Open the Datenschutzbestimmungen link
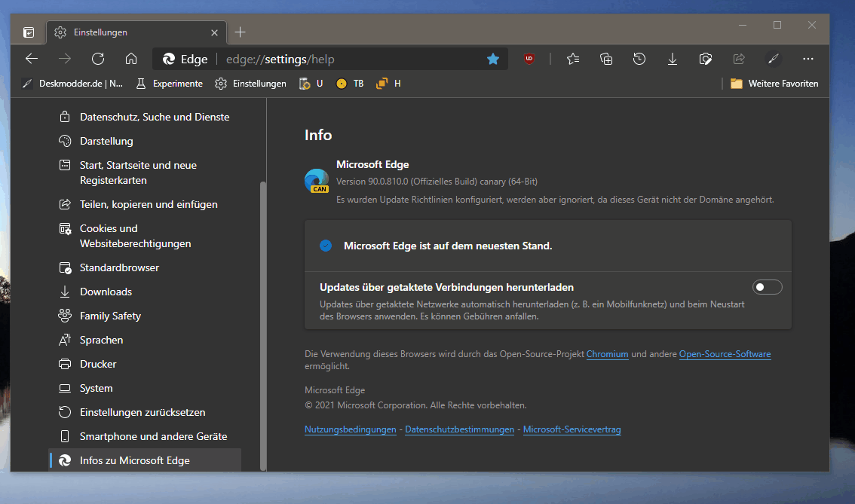This screenshot has height=504, width=855. [460, 429]
